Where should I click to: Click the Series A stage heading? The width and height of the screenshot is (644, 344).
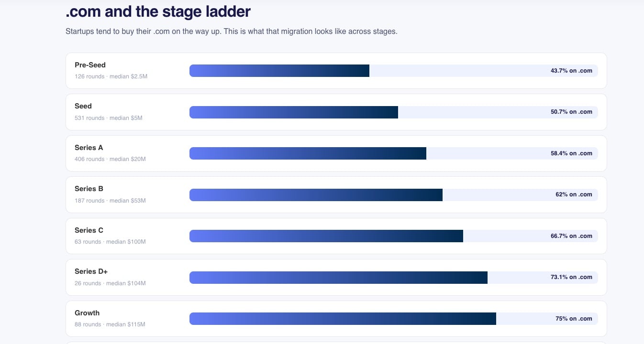coord(89,148)
